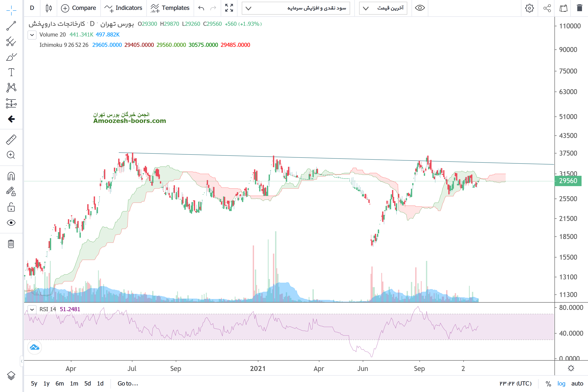The width and height of the screenshot is (588, 392).
Task: Open the Indicators menu
Action: coord(123,8)
